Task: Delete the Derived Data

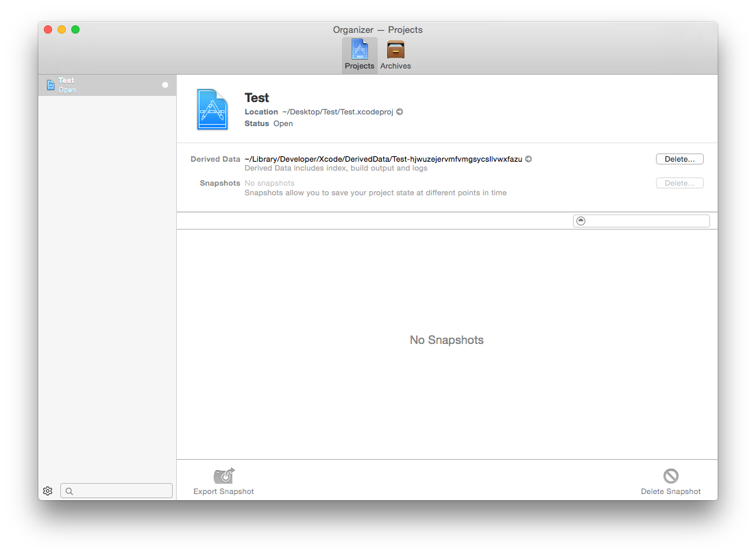Action: [x=679, y=159]
